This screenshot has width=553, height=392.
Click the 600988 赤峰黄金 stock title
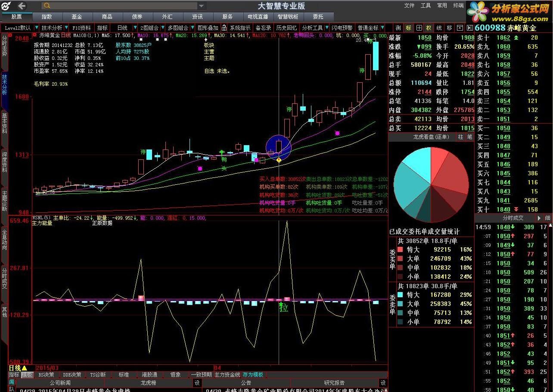click(506, 28)
